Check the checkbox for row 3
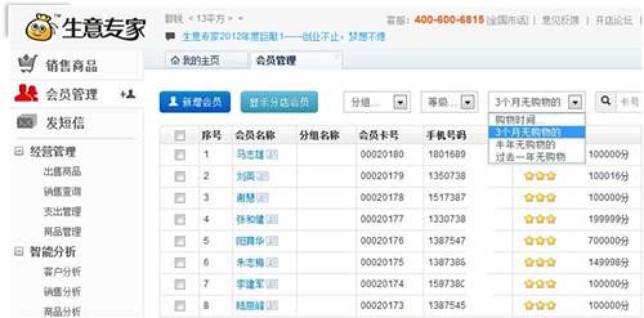The height and width of the screenshot is (318, 644). click(180, 198)
